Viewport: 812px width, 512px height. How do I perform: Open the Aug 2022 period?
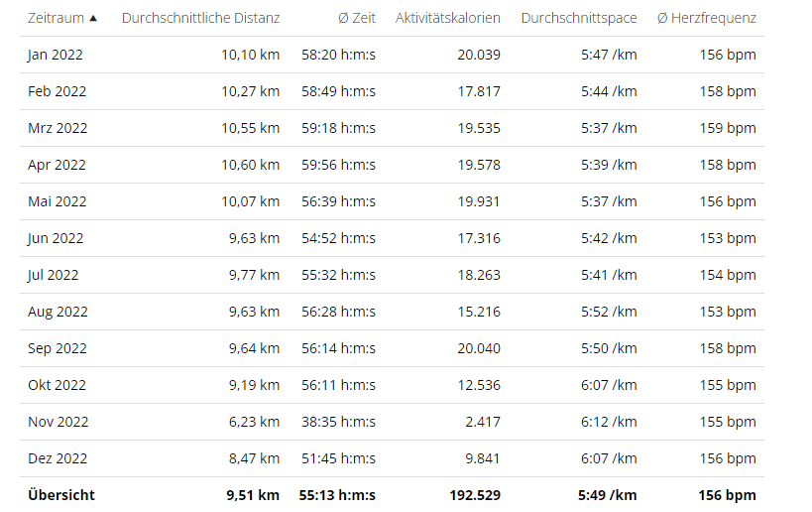58,312
